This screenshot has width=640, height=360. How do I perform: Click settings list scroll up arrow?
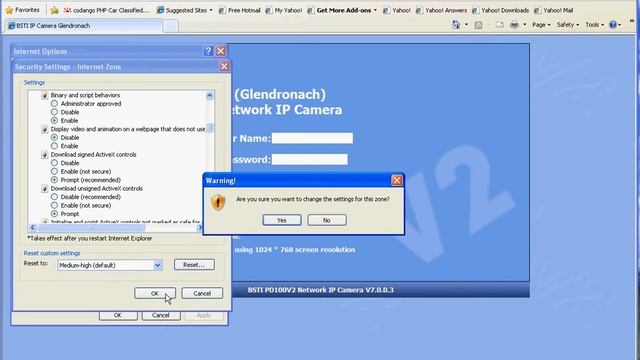(209, 96)
